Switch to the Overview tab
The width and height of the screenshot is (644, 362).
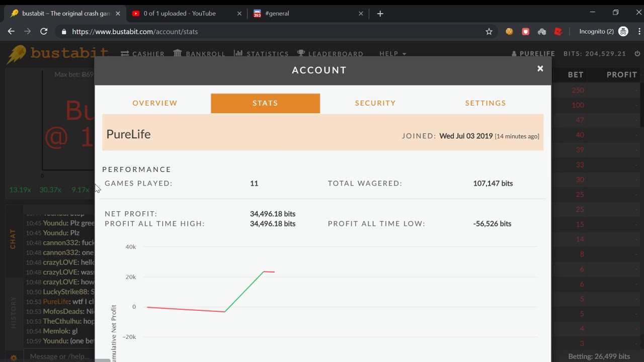click(155, 103)
